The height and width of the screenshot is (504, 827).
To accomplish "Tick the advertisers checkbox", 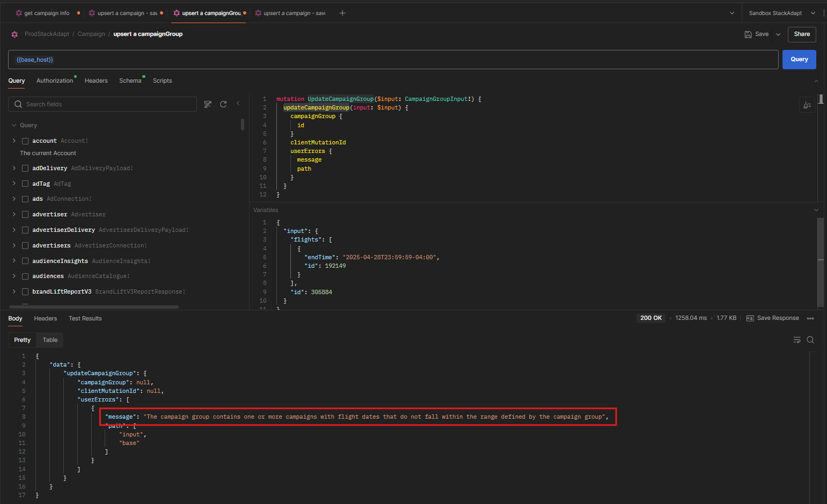I will 25,246.
